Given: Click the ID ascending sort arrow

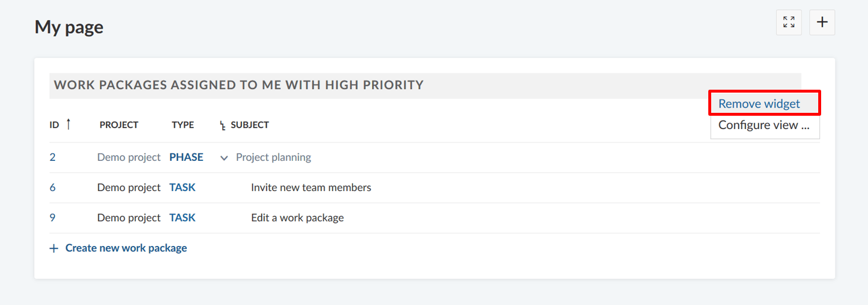Looking at the screenshot, I should (68, 124).
